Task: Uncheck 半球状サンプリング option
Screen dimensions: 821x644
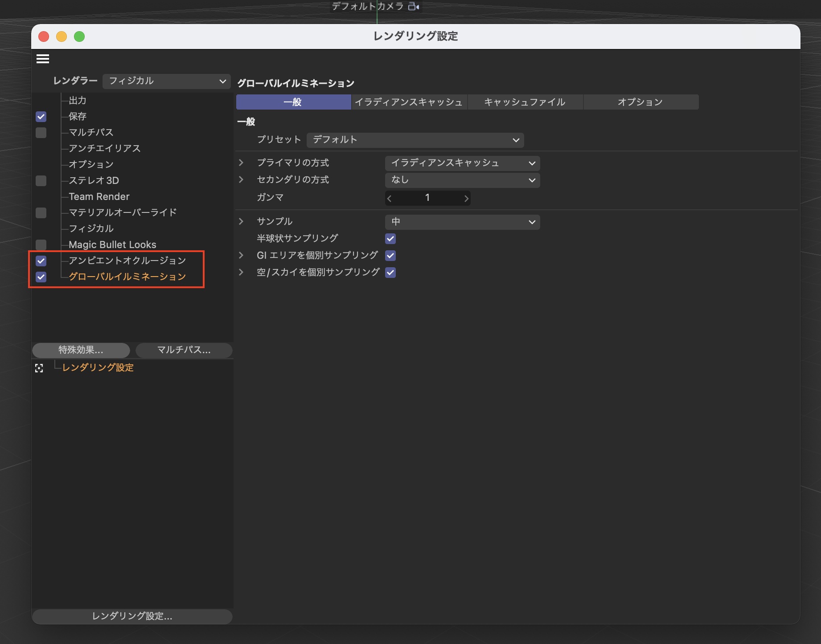Action: point(390,239)
